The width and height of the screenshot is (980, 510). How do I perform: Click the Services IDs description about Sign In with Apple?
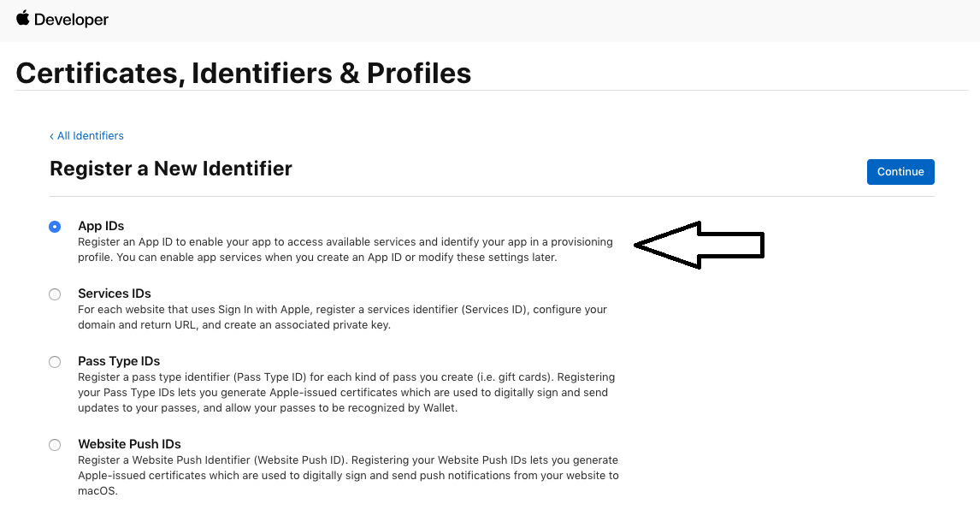click(342, 317)
